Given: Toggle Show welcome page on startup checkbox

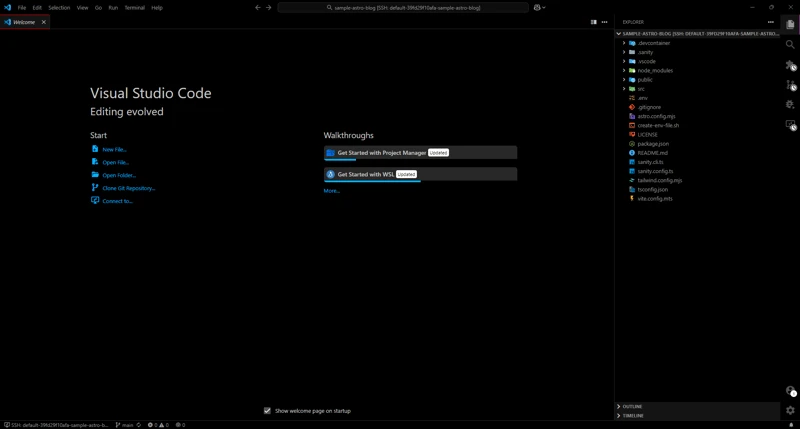Looking at the screenshot, I should click(267, 411).
